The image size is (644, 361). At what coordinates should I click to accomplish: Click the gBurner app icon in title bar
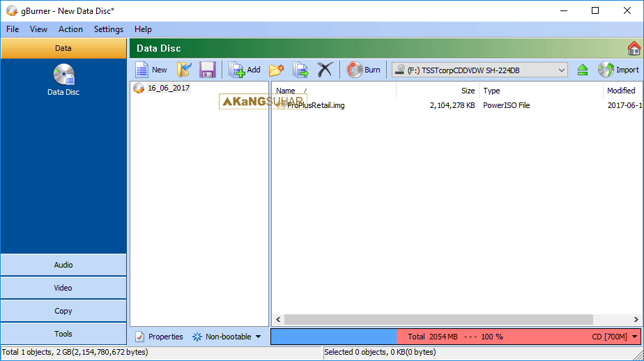[x=11, y=10]
